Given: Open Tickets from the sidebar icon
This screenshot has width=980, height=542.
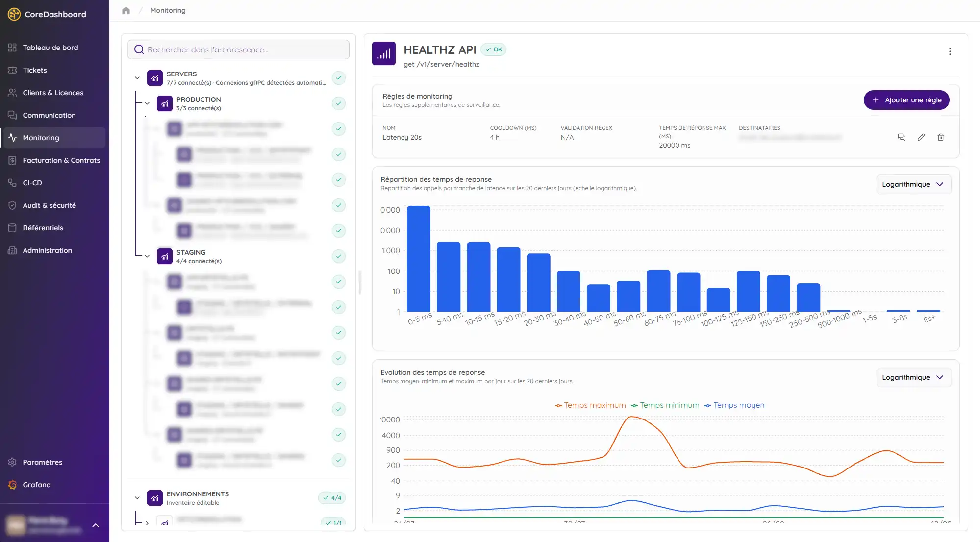Looking at the screenshot, I should click(x=12, y=70).
